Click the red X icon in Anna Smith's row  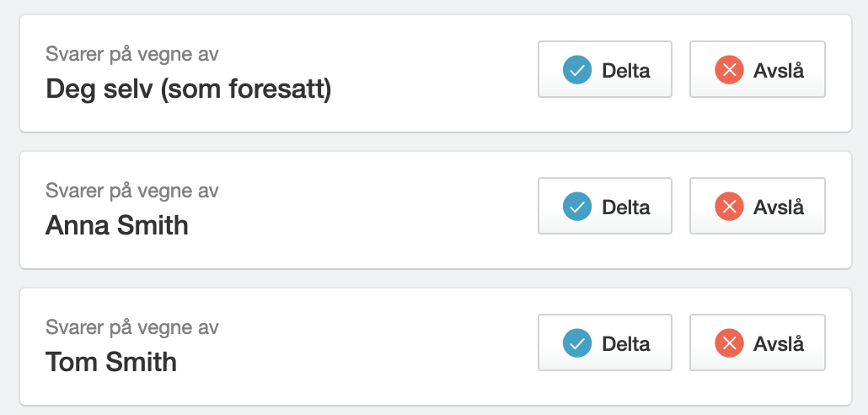729,206
